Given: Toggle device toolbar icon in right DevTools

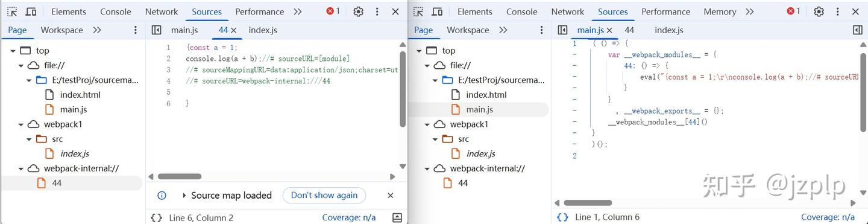Looking at the screenshot, I should tap(438, 11).
